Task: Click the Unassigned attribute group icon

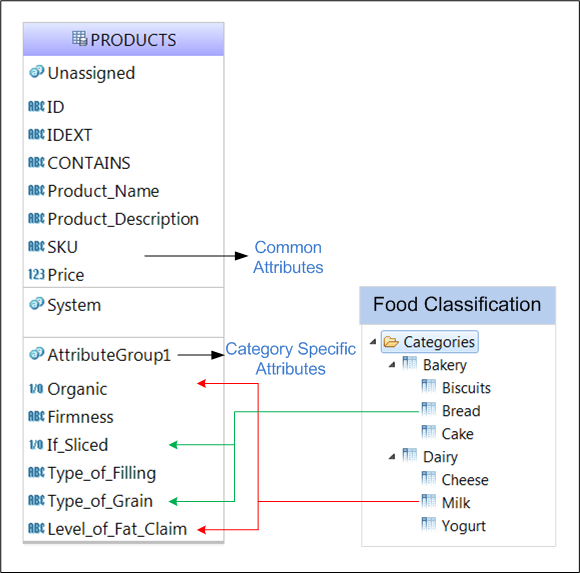Action: click(37, 72)
